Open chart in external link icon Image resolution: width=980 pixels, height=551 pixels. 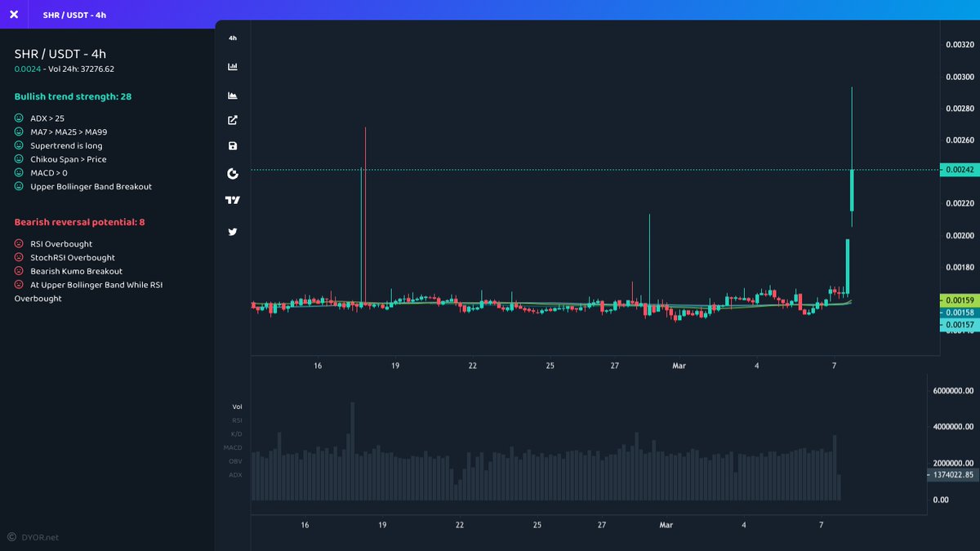[233, 120]
